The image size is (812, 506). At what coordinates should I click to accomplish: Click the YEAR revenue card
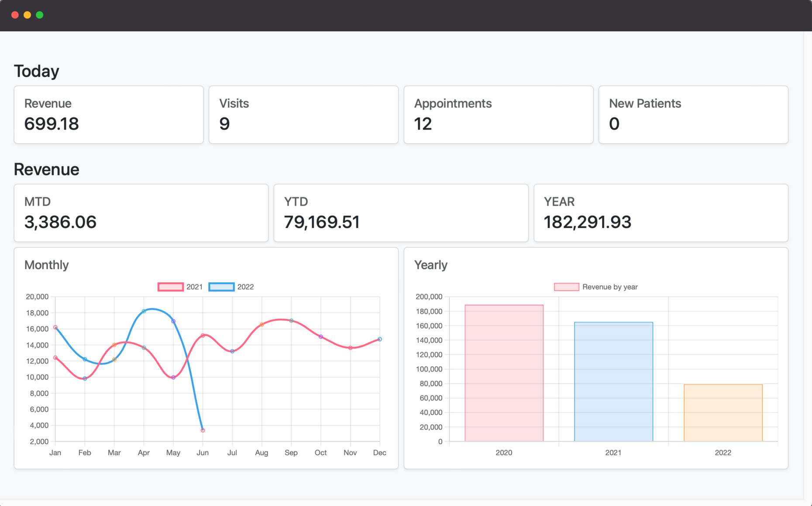click(x=661, y=213)
